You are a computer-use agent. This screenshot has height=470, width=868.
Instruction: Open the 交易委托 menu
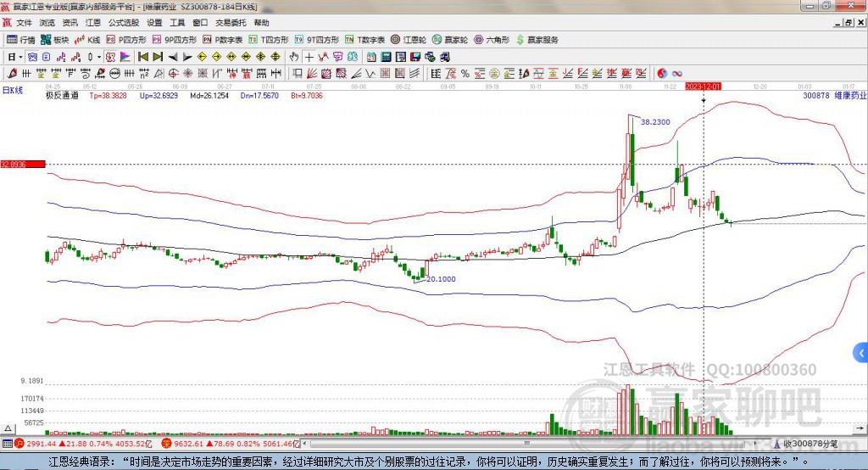(231, 23)
